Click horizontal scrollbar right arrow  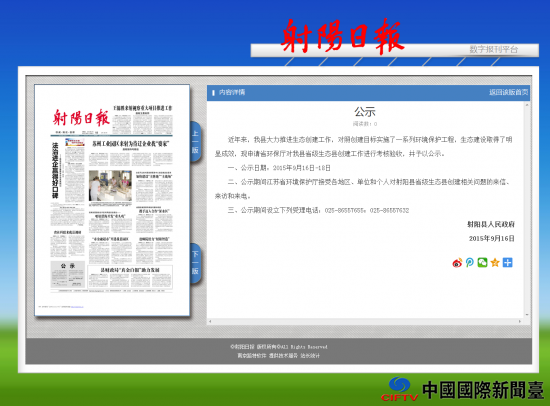pyautogui.click(x=520, y=321)
